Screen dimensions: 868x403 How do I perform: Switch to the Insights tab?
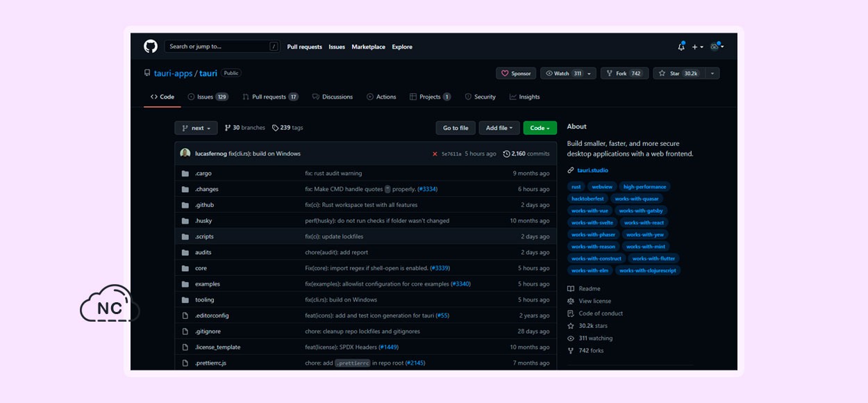(x=524, y=97)
